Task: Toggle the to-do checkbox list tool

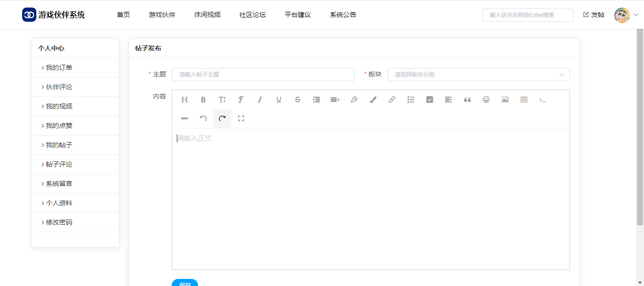Action: pyautogui.click(x=429, y=100)
